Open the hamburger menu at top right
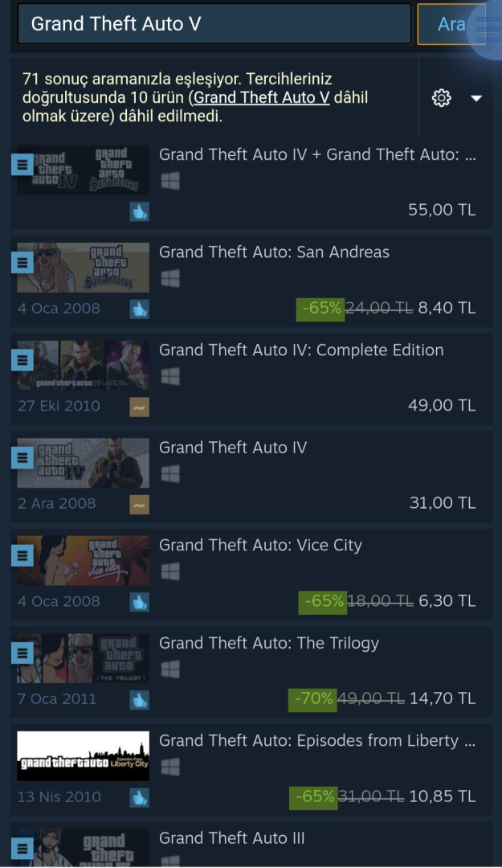 click(x=487, y=25)
